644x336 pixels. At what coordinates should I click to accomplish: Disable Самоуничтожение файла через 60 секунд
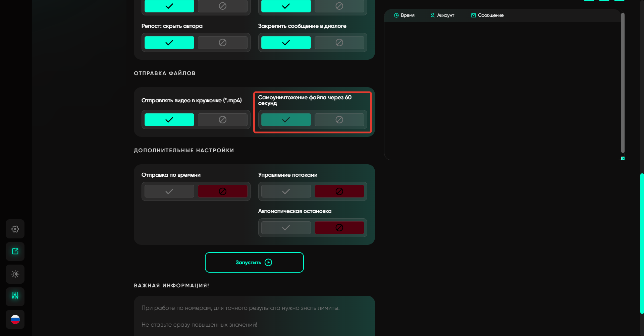coord(339,120)
